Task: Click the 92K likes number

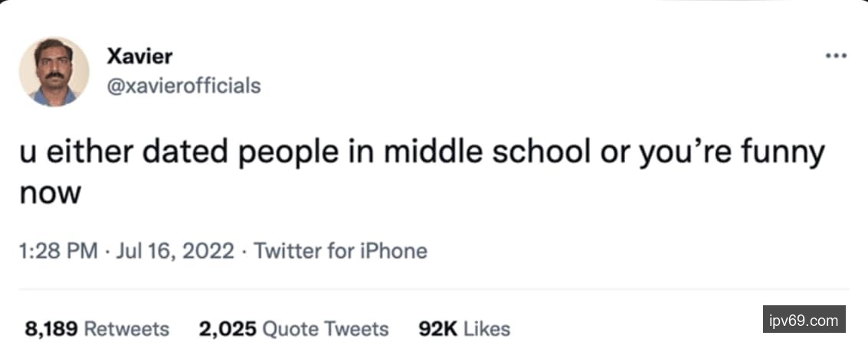Action: pyautogui.click(x=438, y=329)
